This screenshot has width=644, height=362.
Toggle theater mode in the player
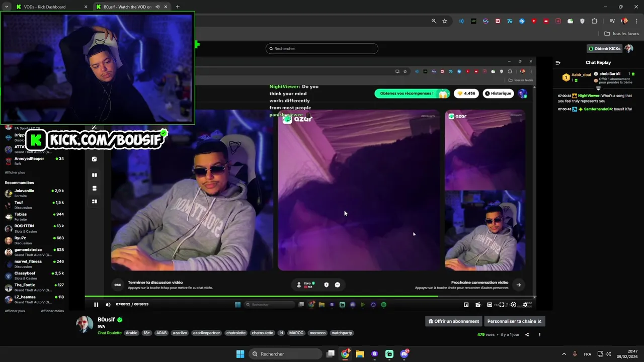[490, 305]
